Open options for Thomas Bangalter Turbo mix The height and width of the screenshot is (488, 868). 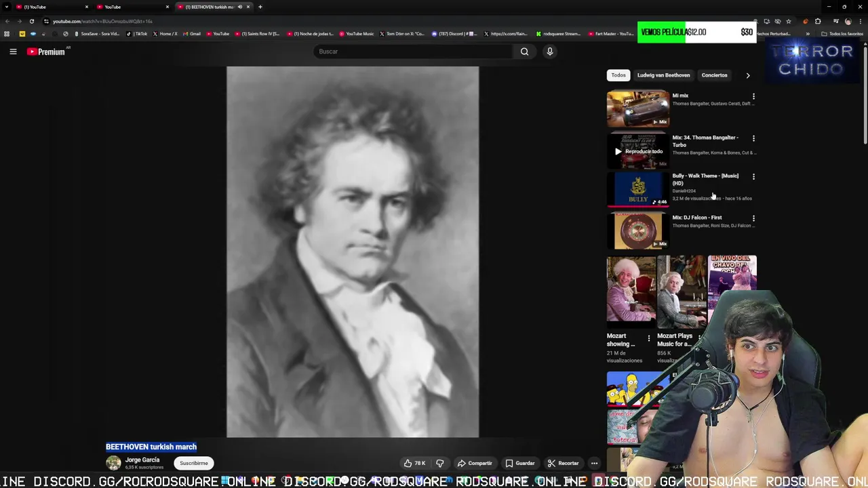point(753,138)
